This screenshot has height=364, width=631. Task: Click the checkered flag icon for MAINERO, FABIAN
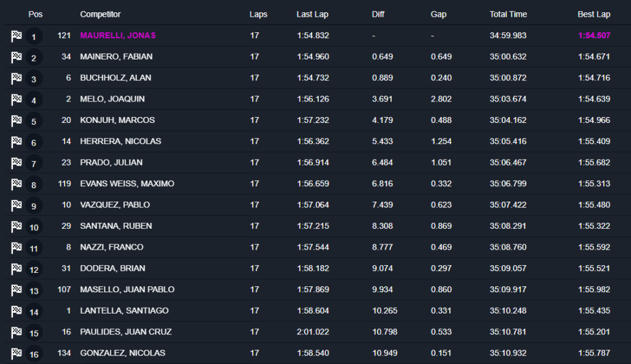pyautogui.click(x=16, y=58)
